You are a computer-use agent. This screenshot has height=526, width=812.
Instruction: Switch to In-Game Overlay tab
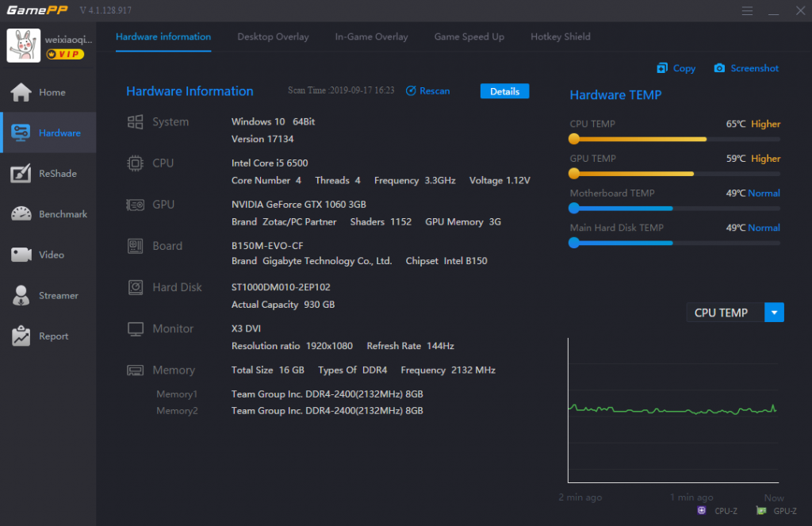(x=371, y=36)
